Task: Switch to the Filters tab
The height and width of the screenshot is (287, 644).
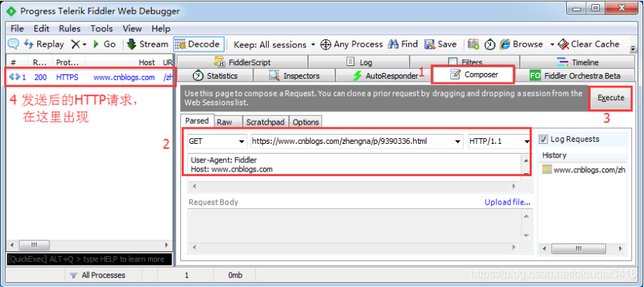Action: (465, 62)
